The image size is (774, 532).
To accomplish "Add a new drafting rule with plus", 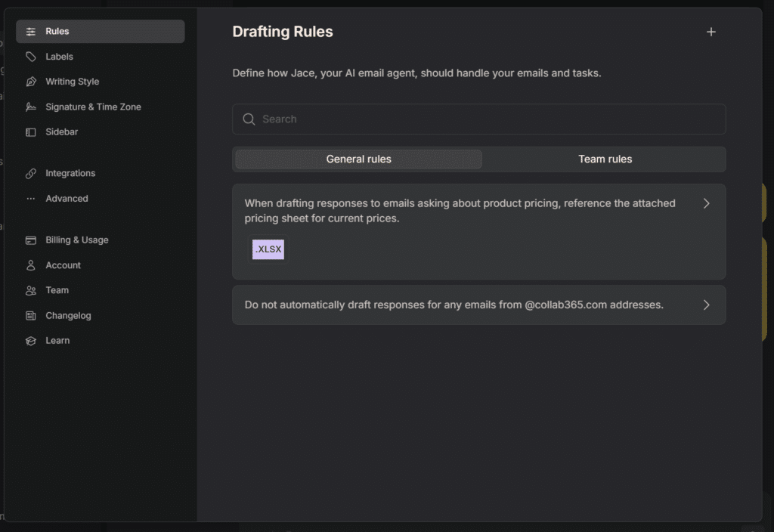I will pos(711,32).
